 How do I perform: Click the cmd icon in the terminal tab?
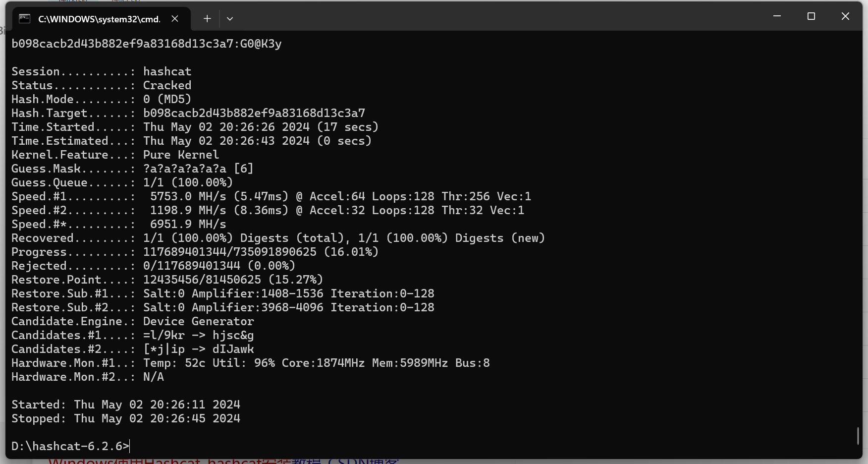(x=24, y=19)
